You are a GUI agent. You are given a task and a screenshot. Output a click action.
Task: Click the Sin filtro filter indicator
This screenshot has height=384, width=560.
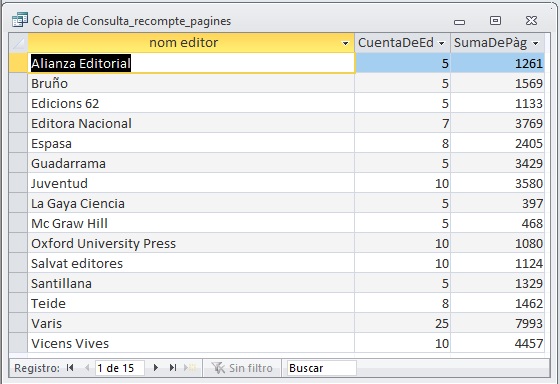point(242,368)
